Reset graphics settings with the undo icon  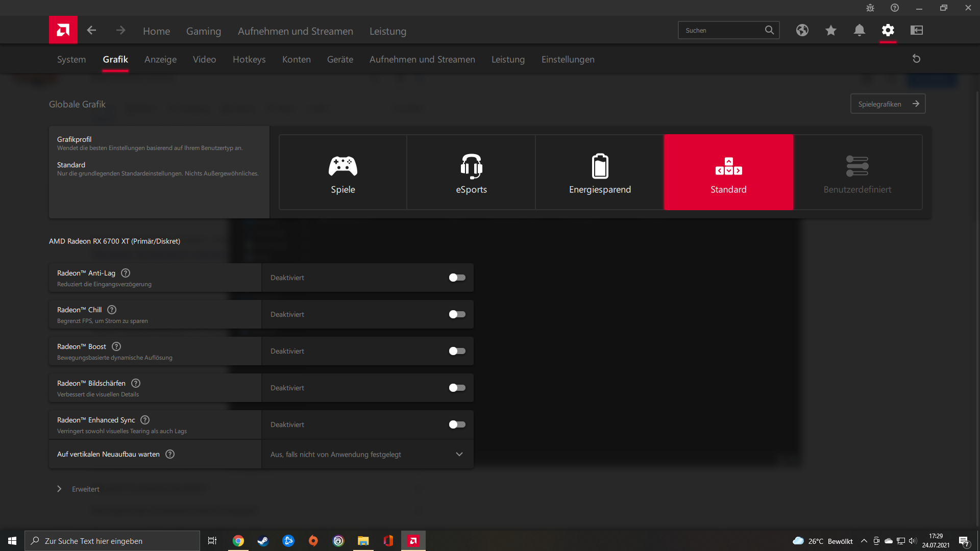pos(916,59)
